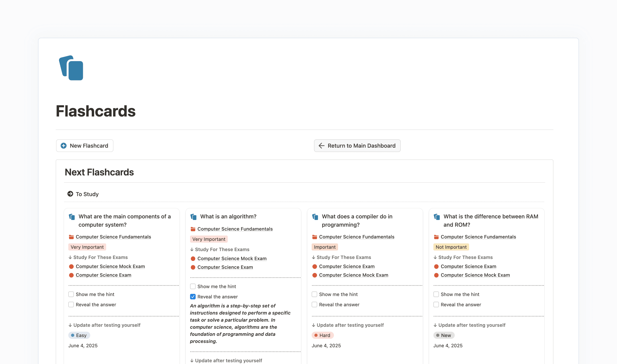The image size is (617, 364).
Task: Open the Computer Science Exam link on the compiler card
Action: pos(347,266)
